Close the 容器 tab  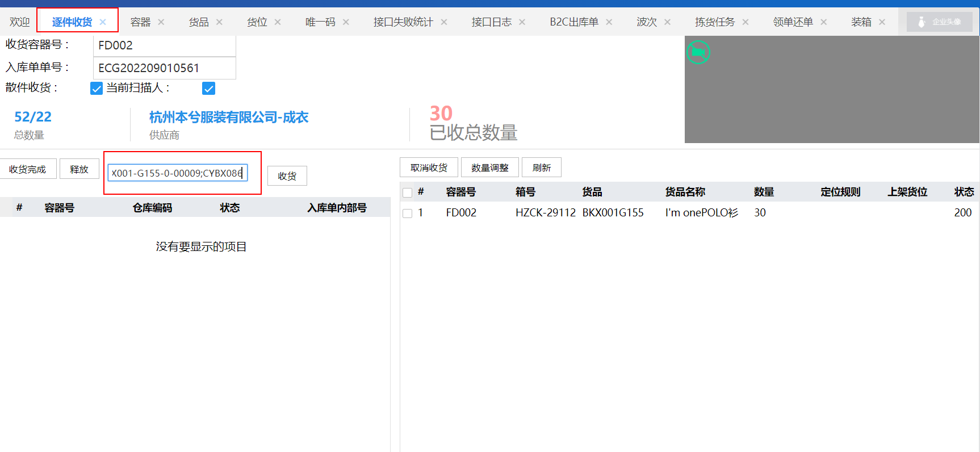161,22
